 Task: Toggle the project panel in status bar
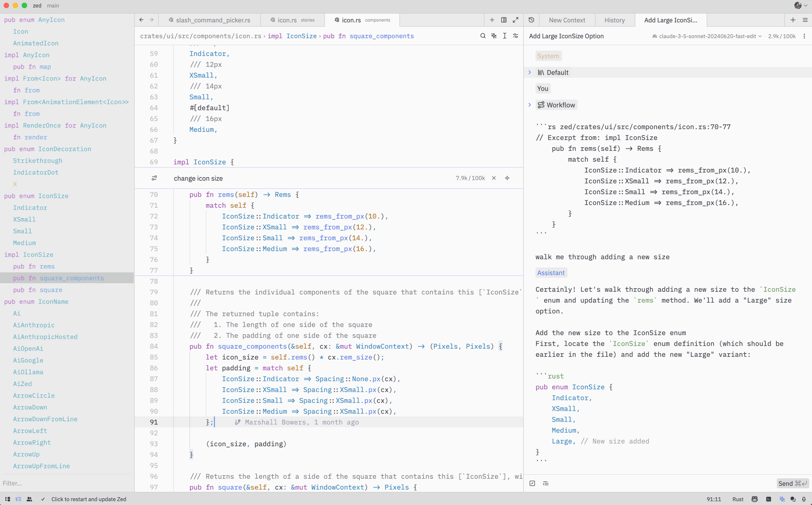pyautogui.click(x=8, y=499)
